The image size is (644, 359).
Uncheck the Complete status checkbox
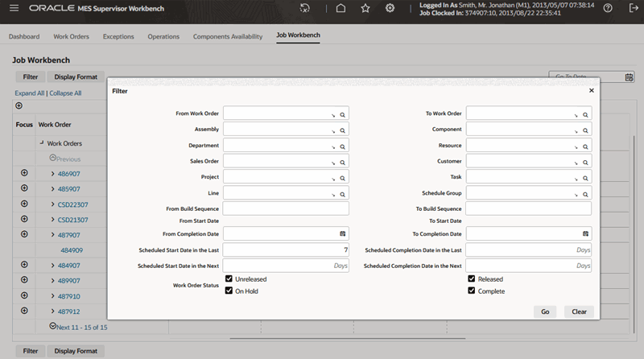[472, 291]
